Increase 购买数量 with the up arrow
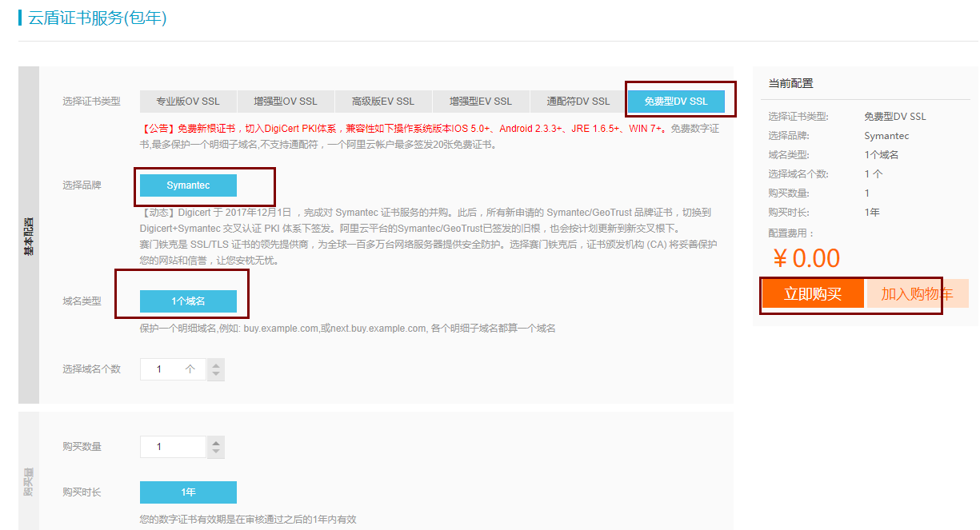980x530 pixels. click(216, 442)
